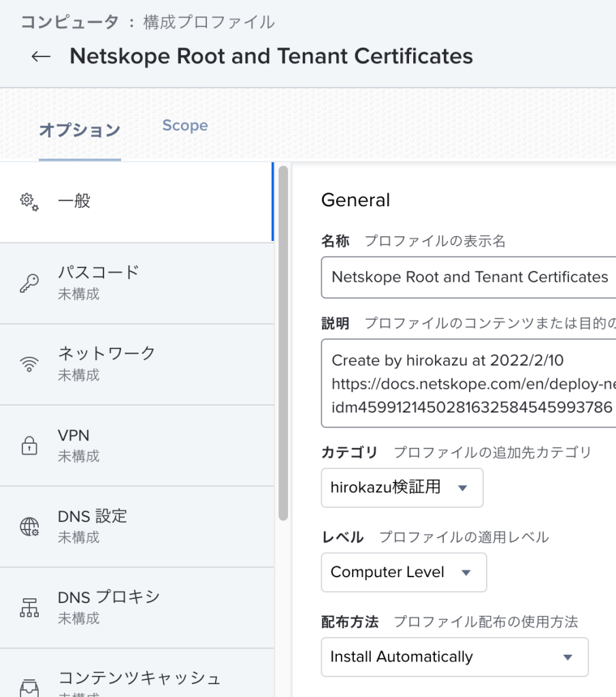616x697 pixels.
Task: Select the VPN payload
Action: pyautogui.click(x=136, y=446)
